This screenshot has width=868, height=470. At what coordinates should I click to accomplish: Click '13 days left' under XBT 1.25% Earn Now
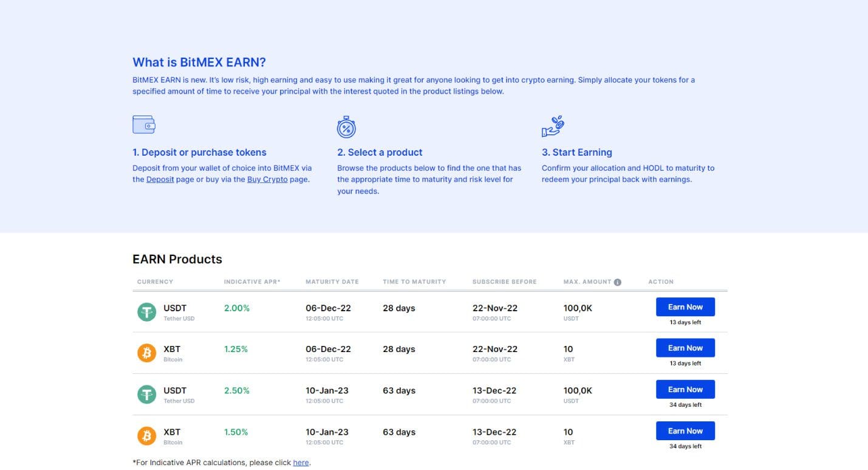[x=685, y=364]
